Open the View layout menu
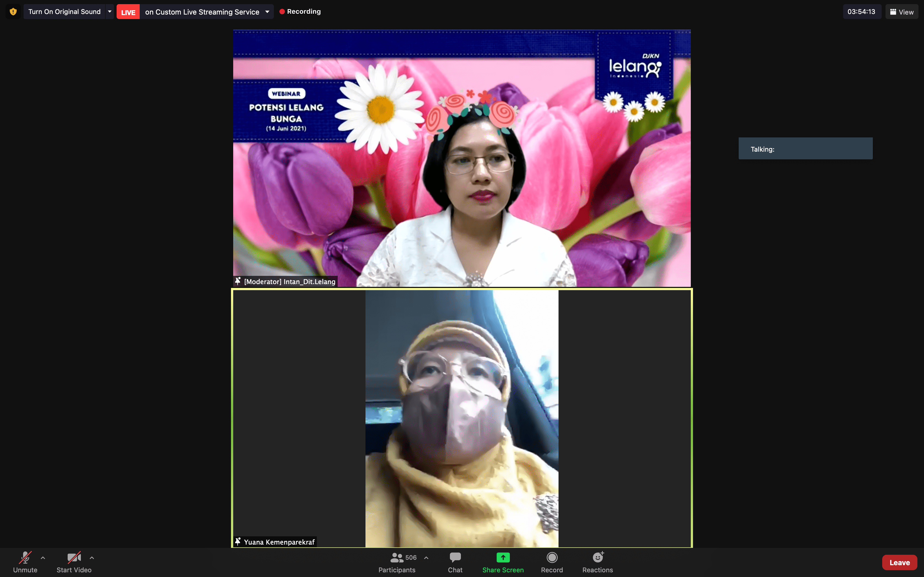The width and height of the screenshot is (924, 577). (901, 12)
